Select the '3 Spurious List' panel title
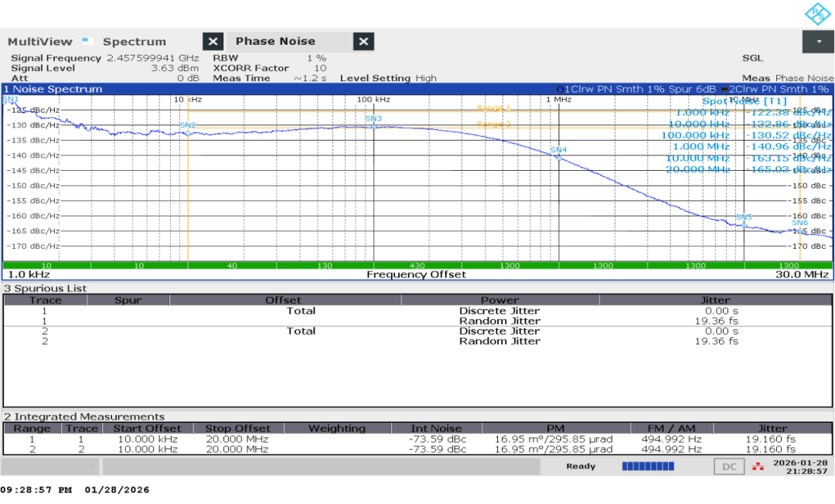Viewport: 835px width, 504px height. click(46, 288)
